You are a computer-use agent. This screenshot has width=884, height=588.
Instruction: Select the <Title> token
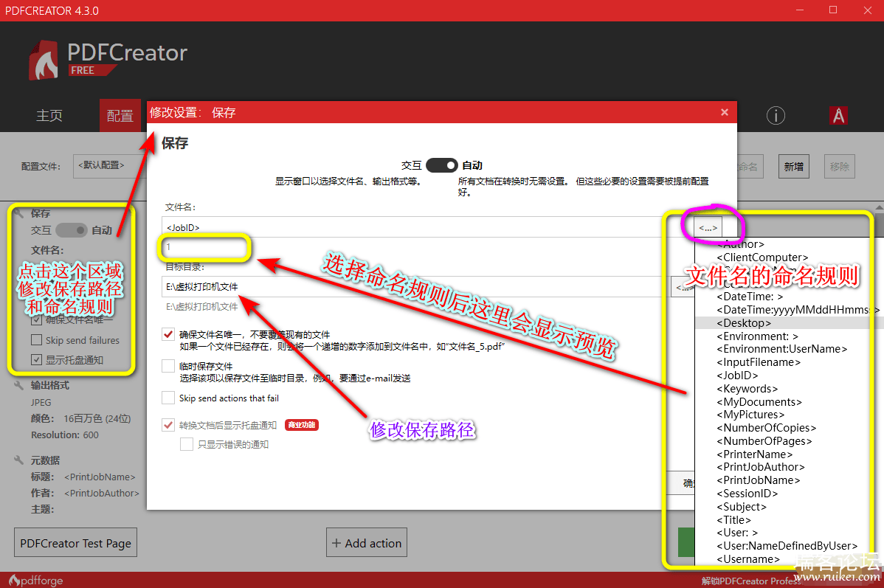pos(734,520)
